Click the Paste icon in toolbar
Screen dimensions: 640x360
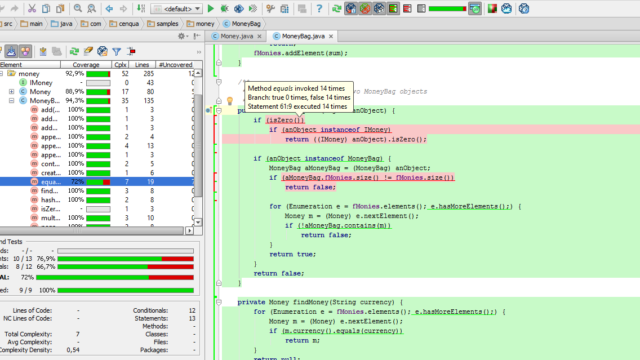point(60,9)
